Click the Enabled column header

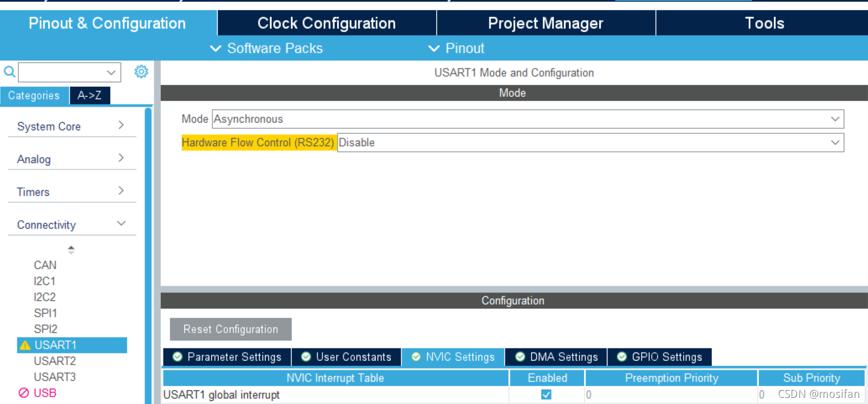pos(547,378)
